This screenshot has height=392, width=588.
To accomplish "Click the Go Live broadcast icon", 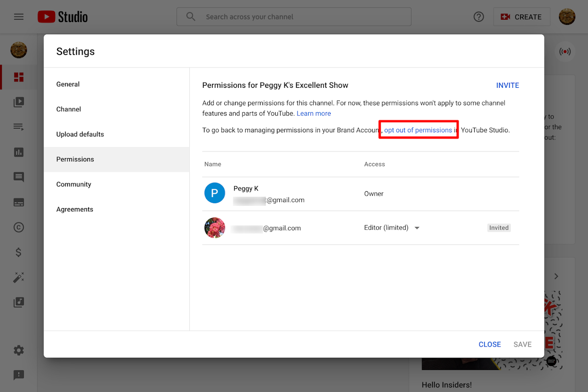I will [565, 51].
